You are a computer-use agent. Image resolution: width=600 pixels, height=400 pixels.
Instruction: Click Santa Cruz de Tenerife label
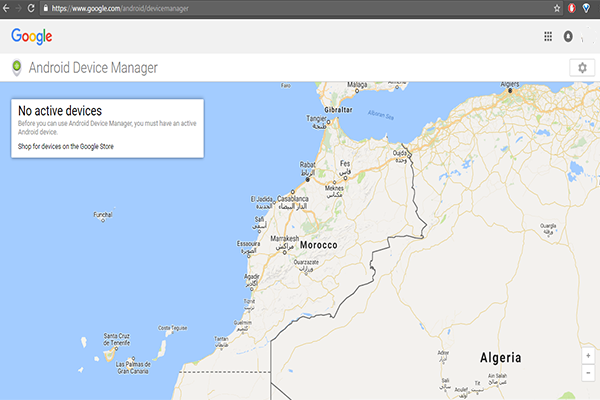117,339
